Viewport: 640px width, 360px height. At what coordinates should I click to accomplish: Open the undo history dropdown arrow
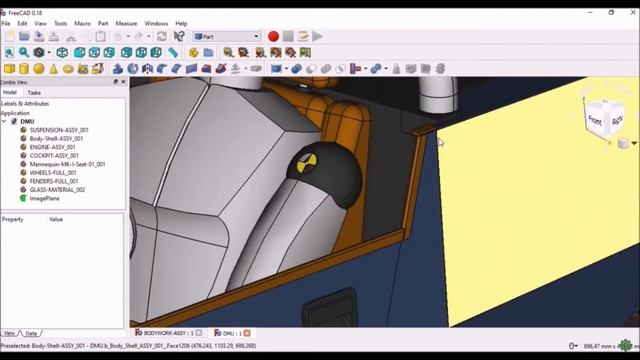(128, 36)
